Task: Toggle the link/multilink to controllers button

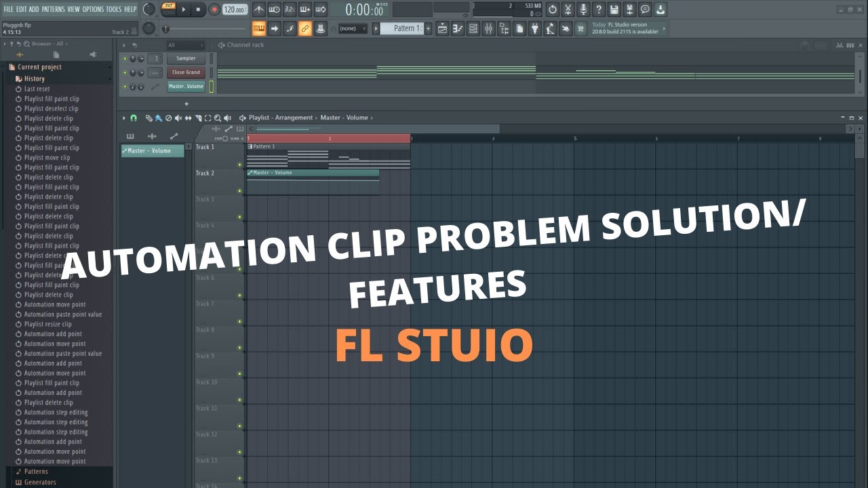Action: (x=305, y=28)
